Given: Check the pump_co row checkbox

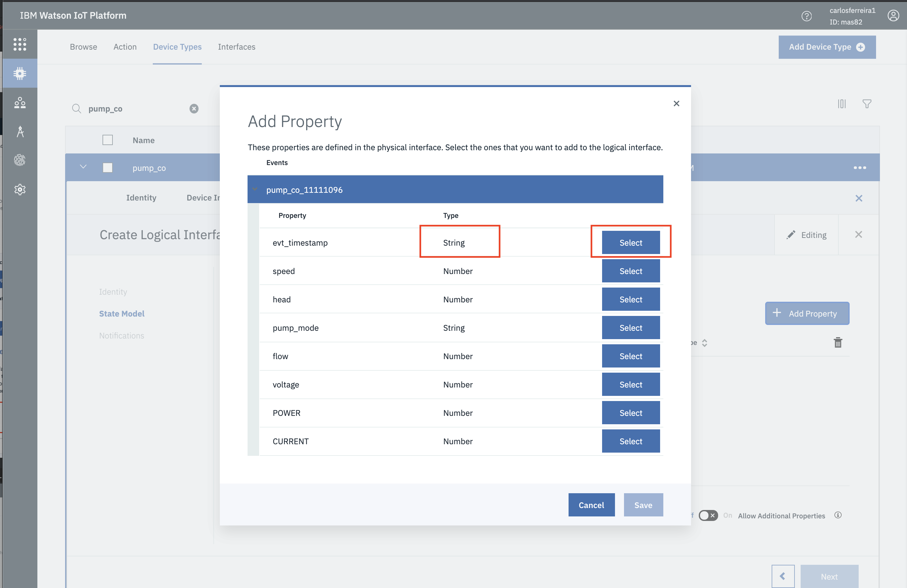Looking at the screenshot, I should tap(108, 168).
